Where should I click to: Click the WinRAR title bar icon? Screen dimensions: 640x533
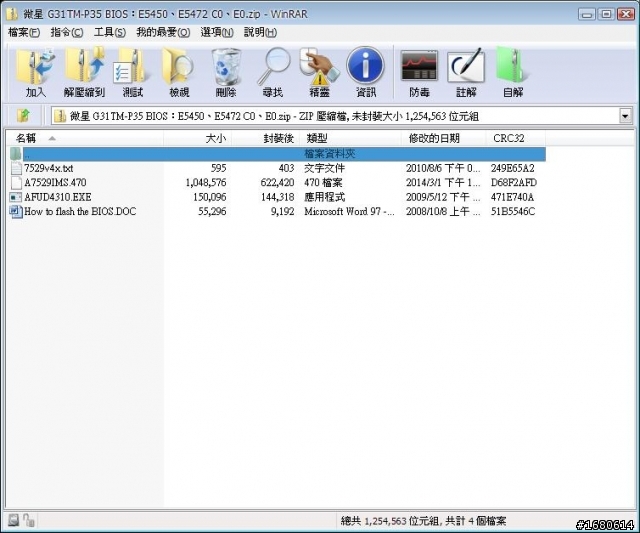coord(12,14)
